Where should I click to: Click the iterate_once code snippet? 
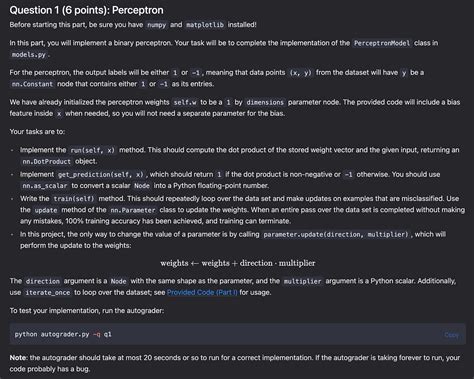[48, 293]
